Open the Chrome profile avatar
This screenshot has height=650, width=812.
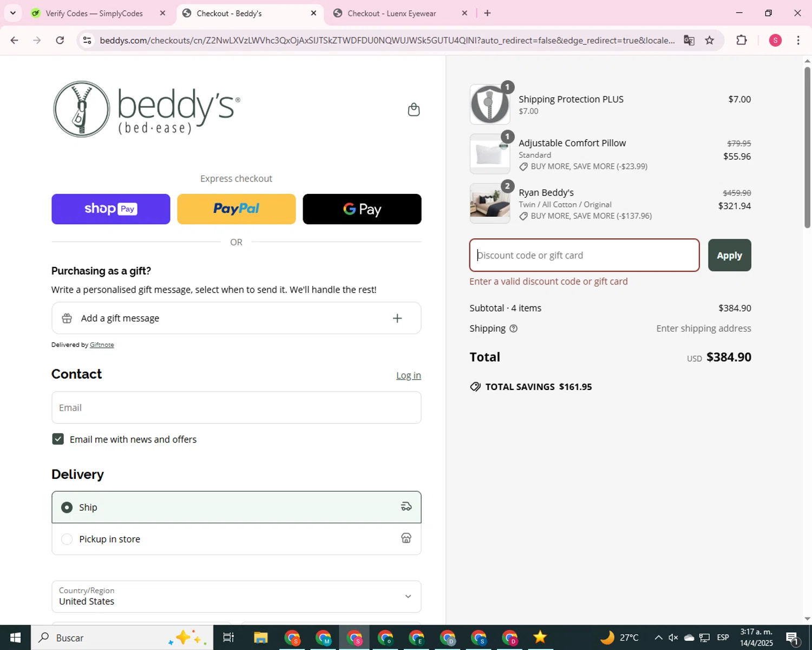tap(775, 40)
